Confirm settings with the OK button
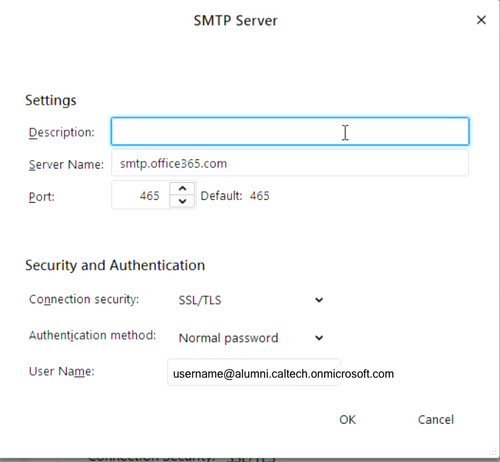The image size is (500, 462). tap(347, 419)
